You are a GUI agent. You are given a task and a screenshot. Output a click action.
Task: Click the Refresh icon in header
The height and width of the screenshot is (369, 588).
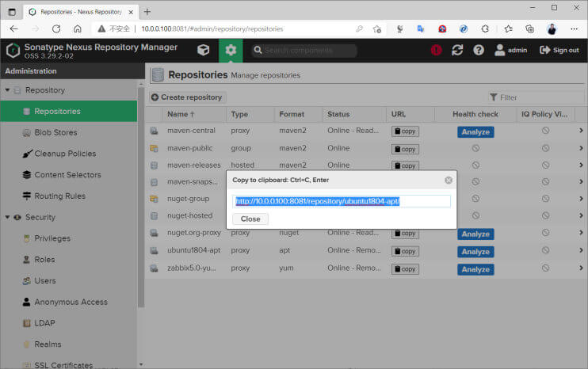457,50
